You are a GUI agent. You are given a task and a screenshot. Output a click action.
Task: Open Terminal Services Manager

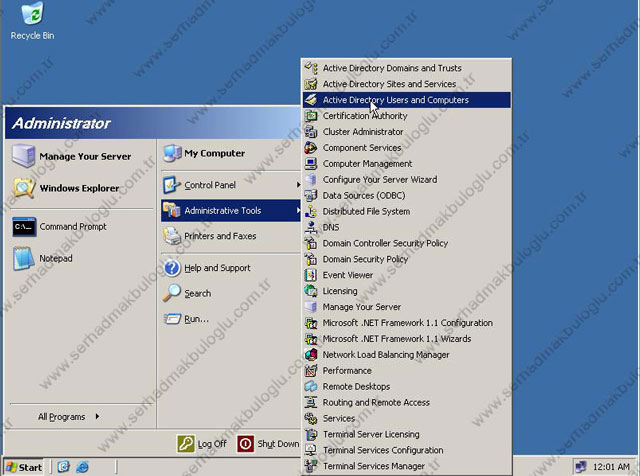[x=407, y=466]
